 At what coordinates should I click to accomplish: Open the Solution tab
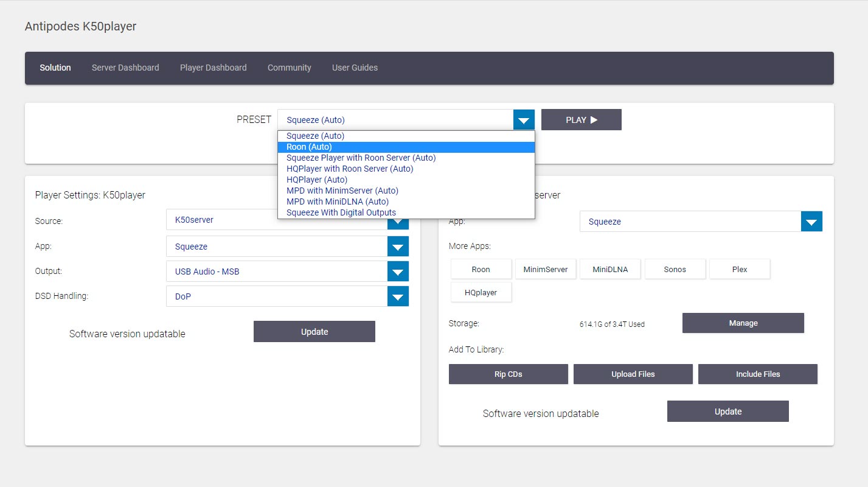pos(55,68)
